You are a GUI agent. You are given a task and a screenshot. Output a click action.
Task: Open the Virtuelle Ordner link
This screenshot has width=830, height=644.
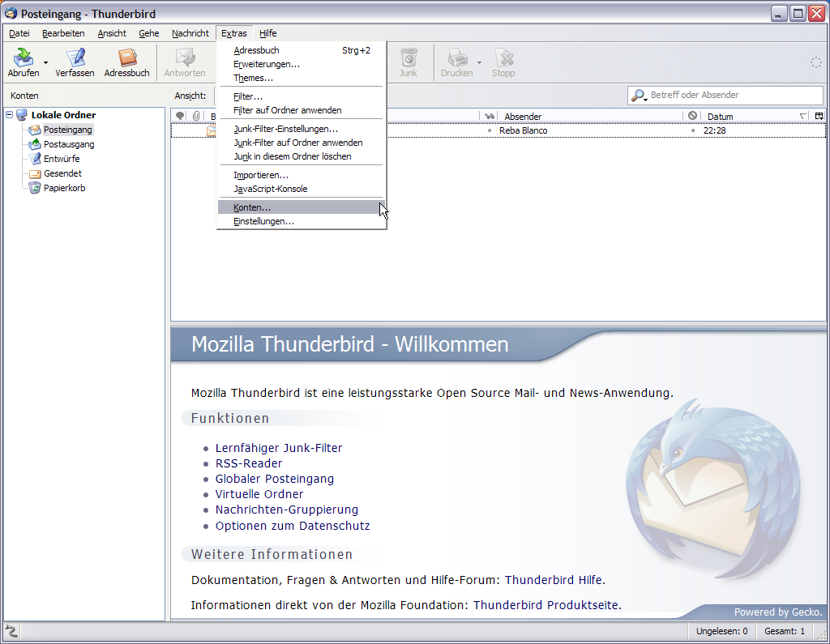(x=259, y=494)
